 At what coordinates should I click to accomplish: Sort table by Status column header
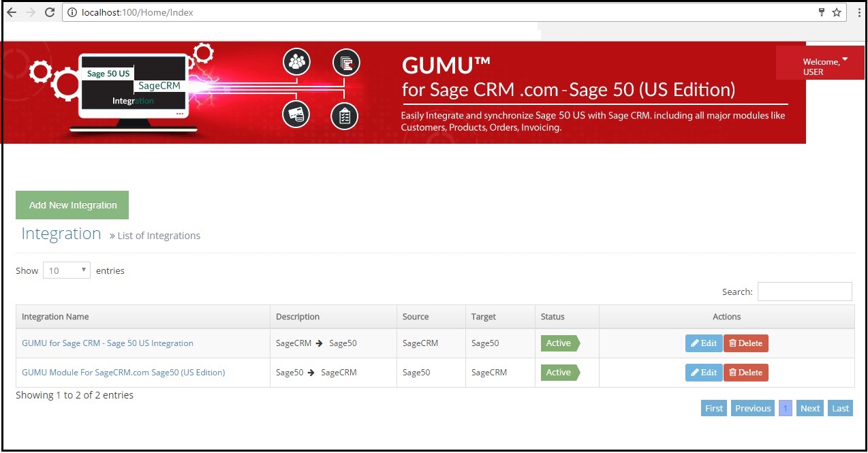[x=567, y=317]
